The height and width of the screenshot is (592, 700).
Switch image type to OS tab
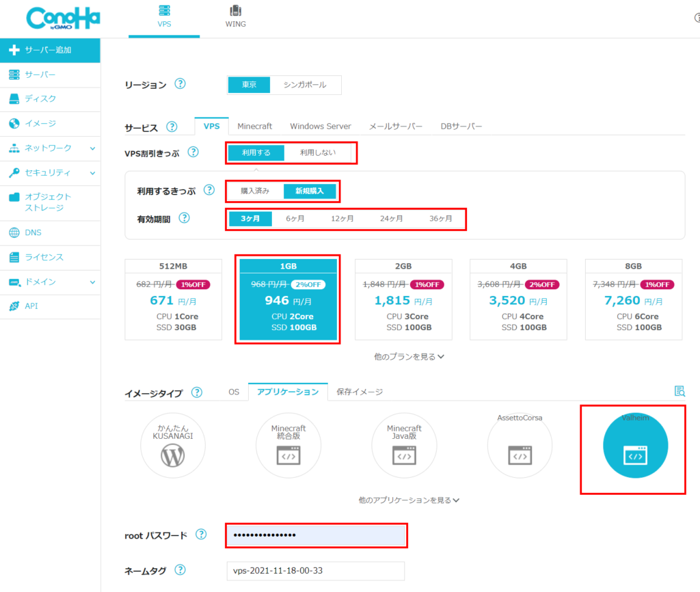point(234,392)
